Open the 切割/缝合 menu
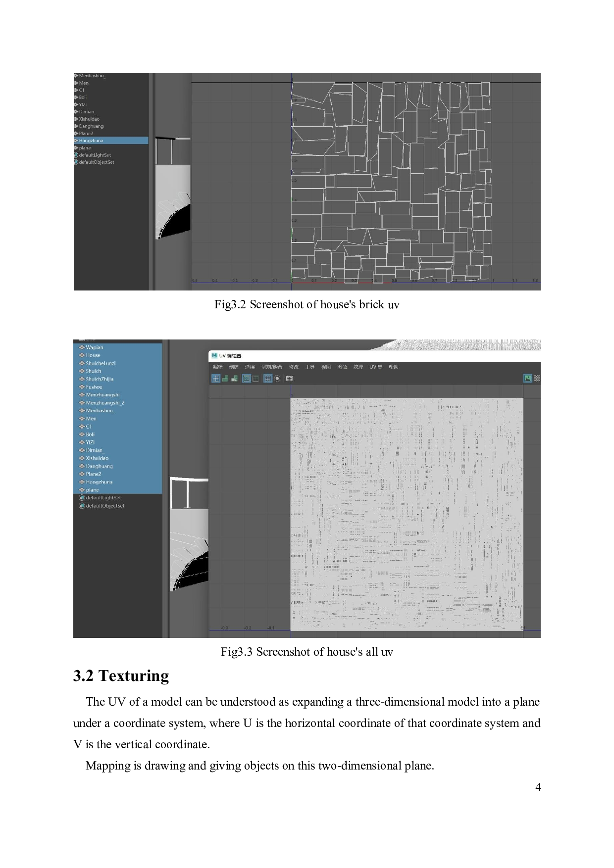This screenshot has width=614, height=868. click(271, 367)
